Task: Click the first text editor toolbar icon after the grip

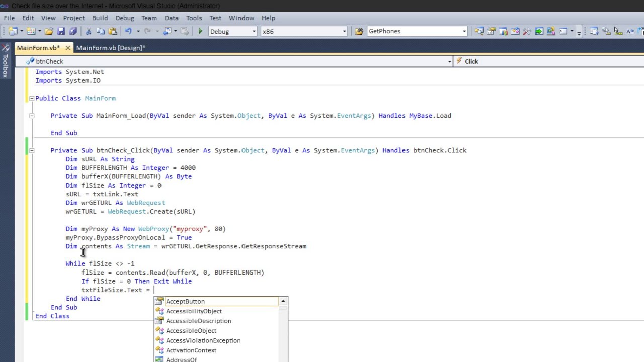Action: click(594, 31)
